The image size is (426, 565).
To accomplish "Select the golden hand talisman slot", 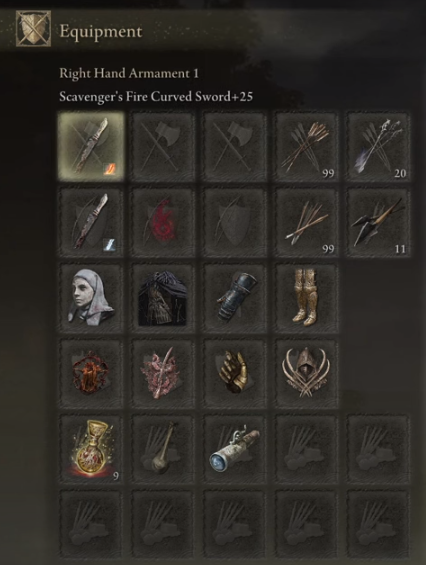I will [x=235, y=373].
